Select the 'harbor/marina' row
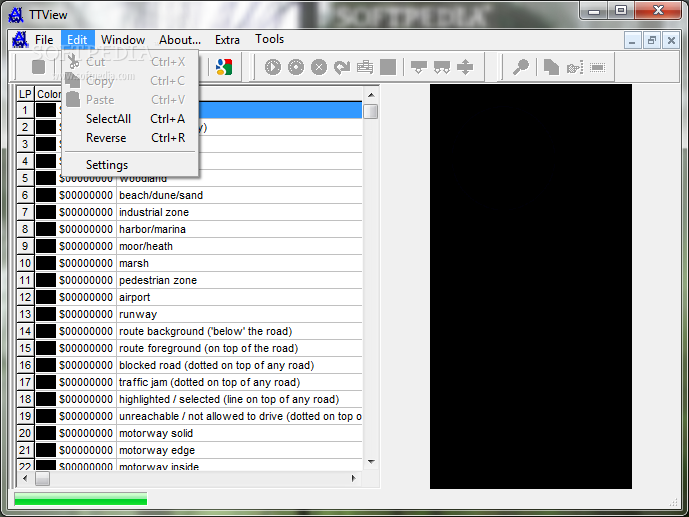Screen dimensions: 689x517 189,229
